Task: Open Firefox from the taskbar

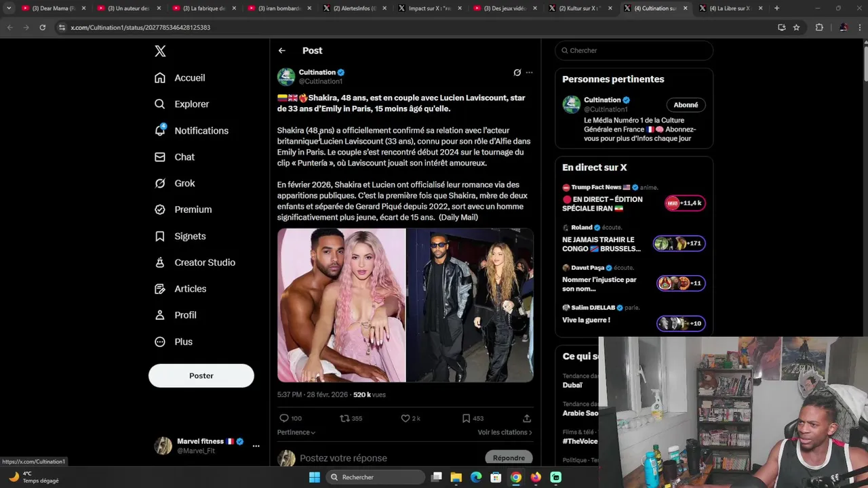Action: (536, 477)
